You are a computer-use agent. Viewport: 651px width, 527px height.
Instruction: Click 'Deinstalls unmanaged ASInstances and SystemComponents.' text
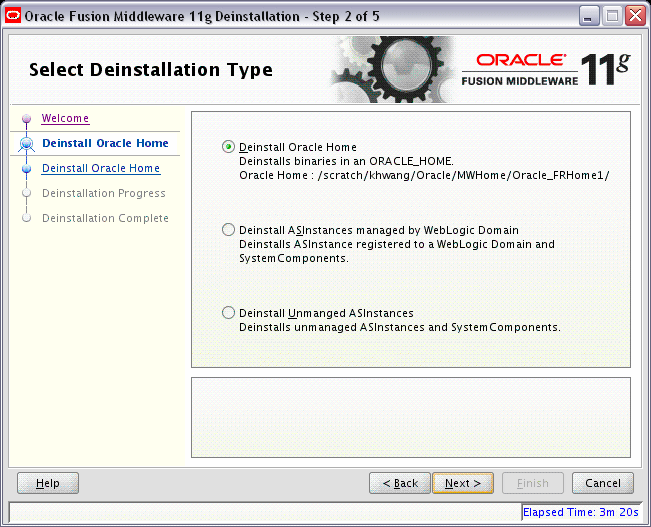400,327
